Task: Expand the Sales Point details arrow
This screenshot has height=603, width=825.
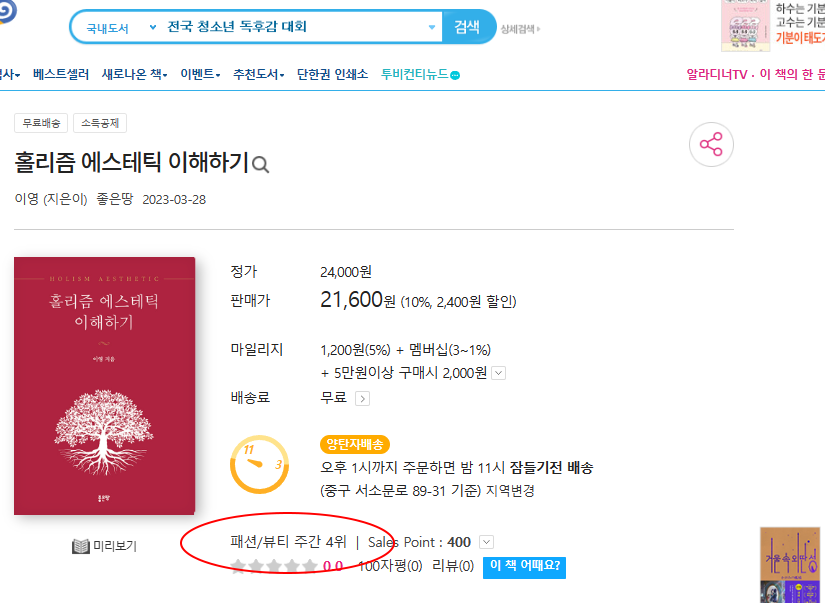Action: click(486, 542)
